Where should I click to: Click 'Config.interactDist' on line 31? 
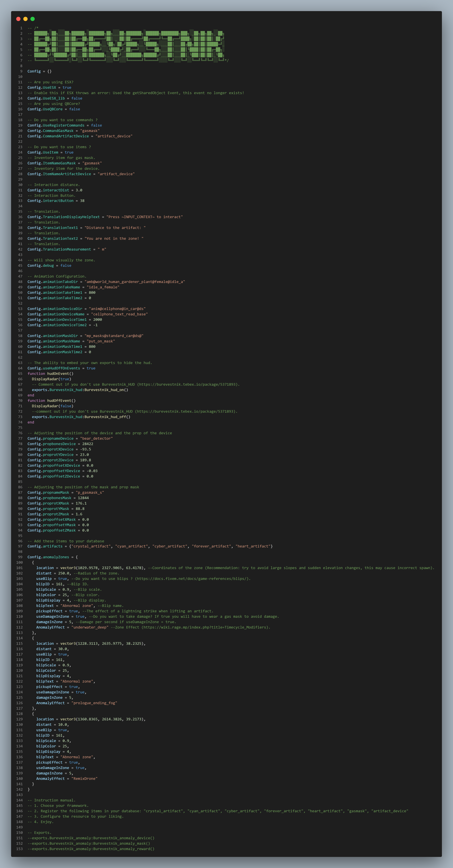(48, 190)
